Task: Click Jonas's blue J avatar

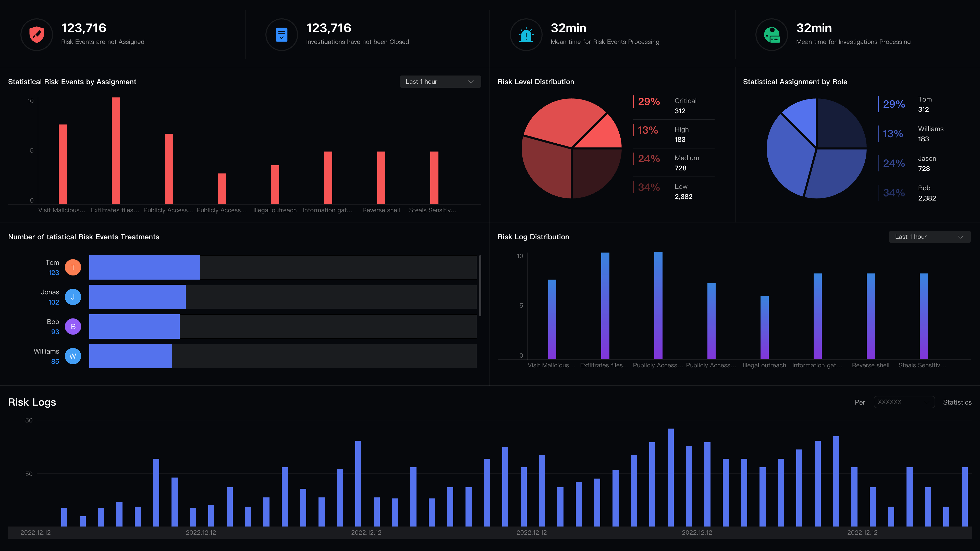Action: [73, 297]
